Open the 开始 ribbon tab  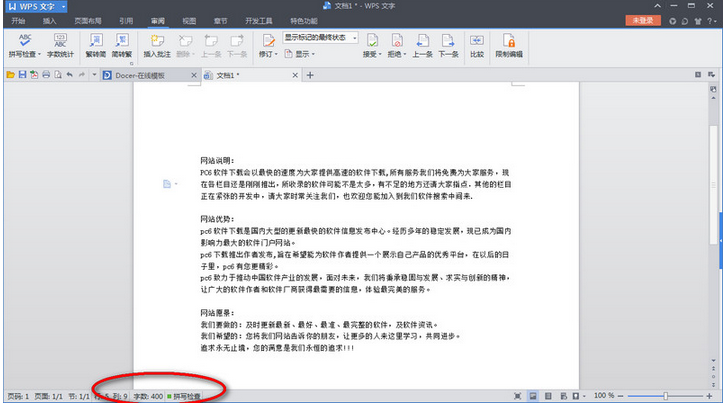click(18, 21)
